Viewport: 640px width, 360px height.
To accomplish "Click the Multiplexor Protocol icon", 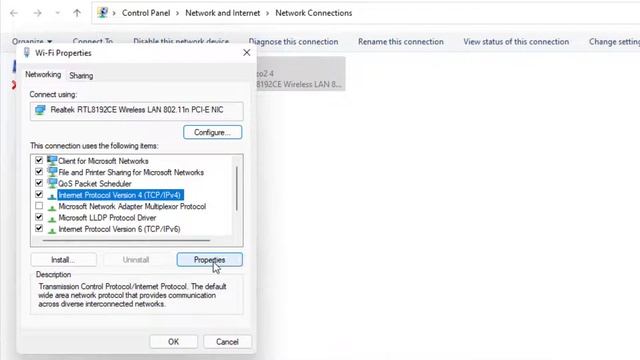I will point(52,207).
